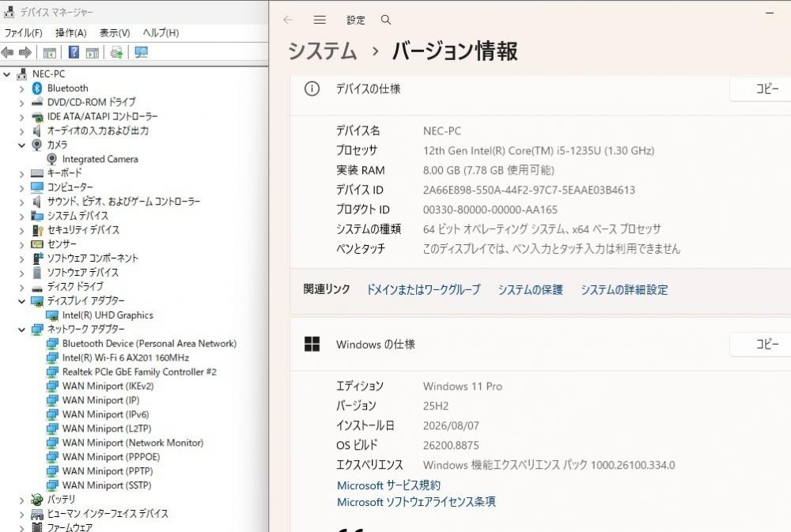The height and width of the screenshot is (532, 791).
Task: Expand the システム デバイス category
Action: coord(21,217)
